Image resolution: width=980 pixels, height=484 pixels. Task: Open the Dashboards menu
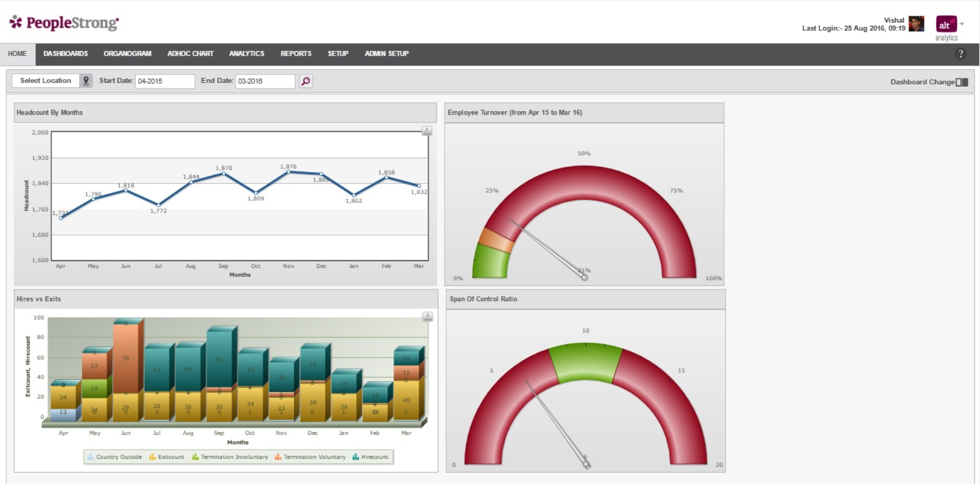pos(66,54)
